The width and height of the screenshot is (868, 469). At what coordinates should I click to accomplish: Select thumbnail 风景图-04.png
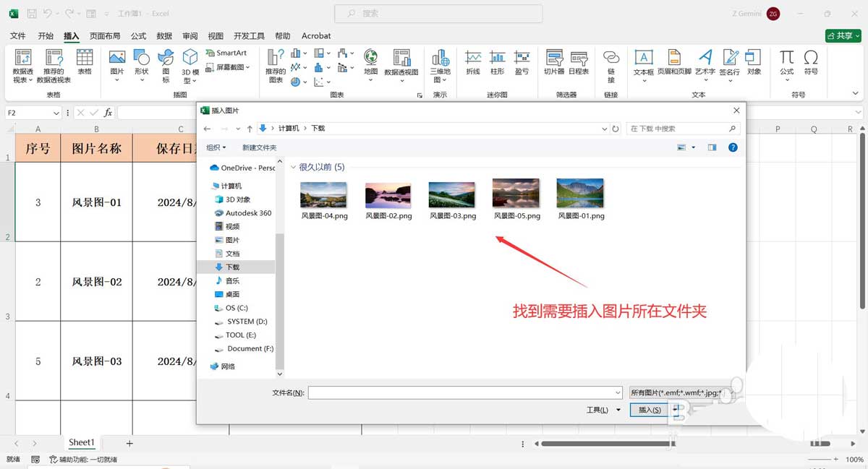[x=324, y=194]
